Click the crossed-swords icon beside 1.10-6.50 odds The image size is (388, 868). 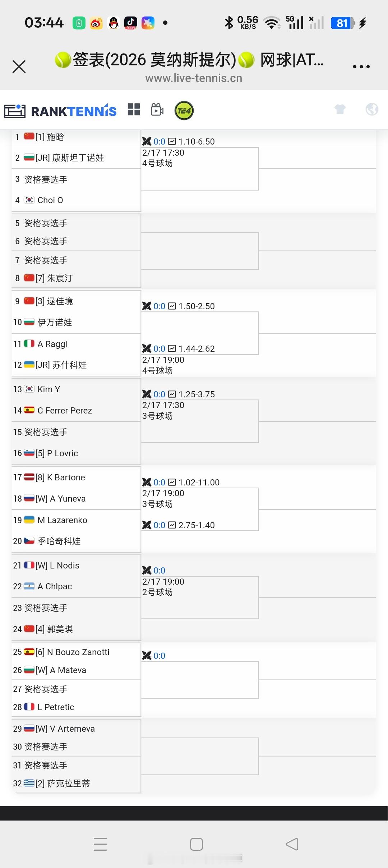coord(148,142)
